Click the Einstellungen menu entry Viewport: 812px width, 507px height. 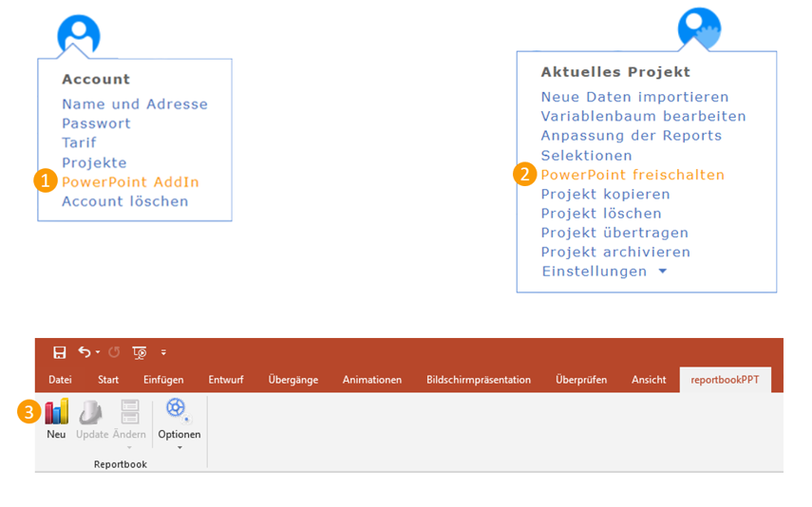pos(595,272)
